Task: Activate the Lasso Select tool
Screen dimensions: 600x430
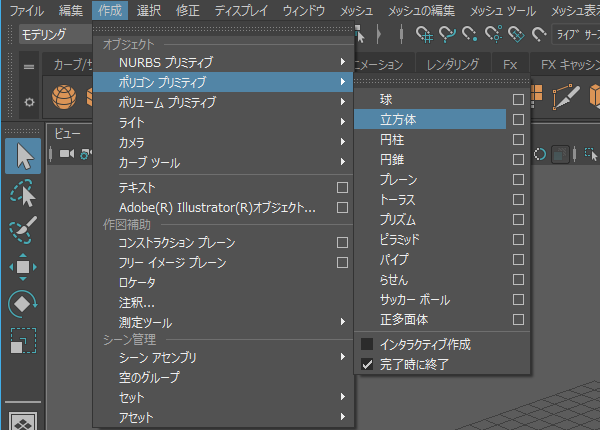Action: coord(24,193)
